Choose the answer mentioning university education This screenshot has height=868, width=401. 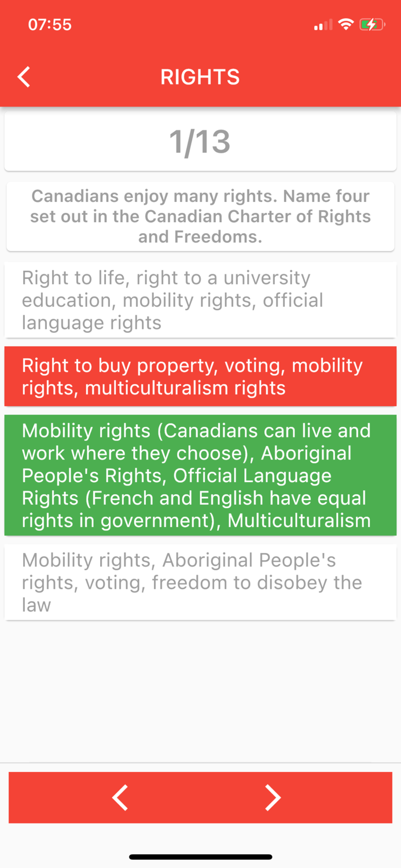(200, 300)
